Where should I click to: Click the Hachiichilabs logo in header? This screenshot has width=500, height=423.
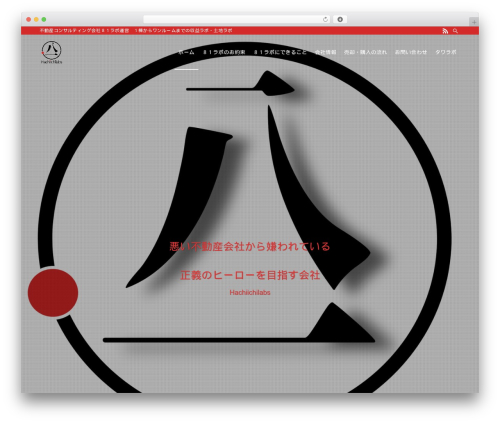[x=52, y=52]
